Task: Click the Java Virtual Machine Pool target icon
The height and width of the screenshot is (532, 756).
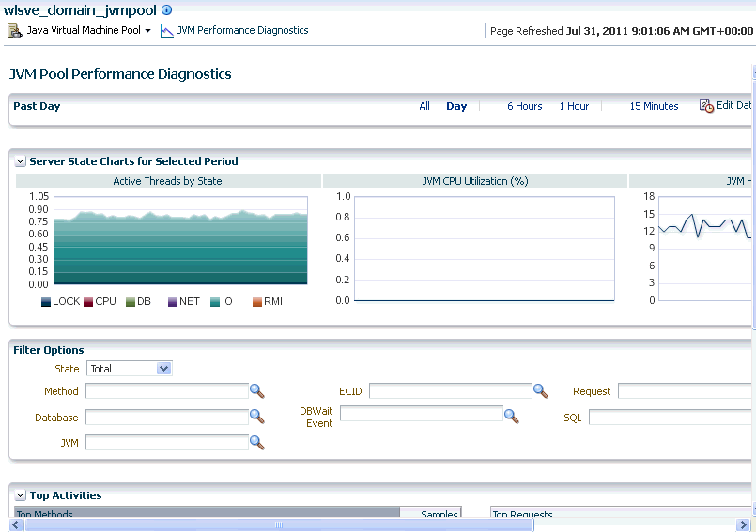Action: (x=14, y=31)
